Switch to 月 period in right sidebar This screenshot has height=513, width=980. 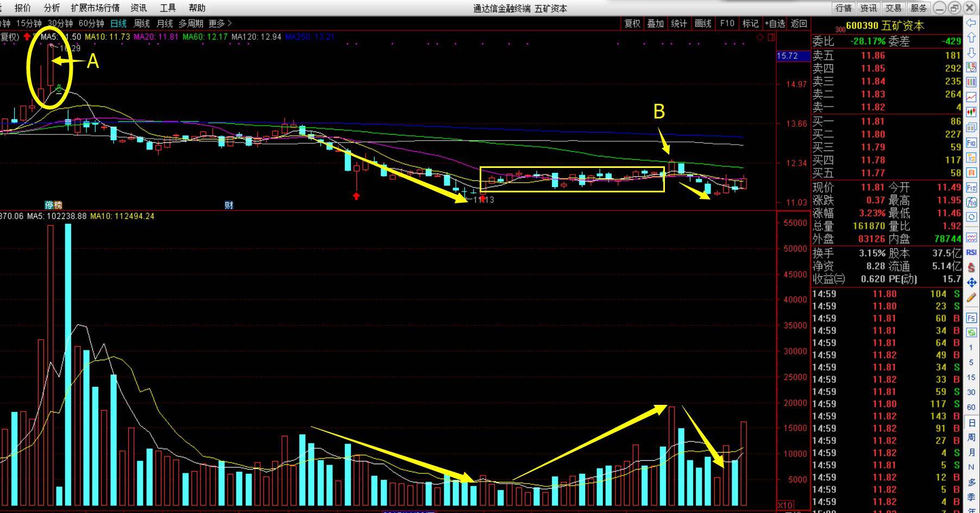pos(971,452)
